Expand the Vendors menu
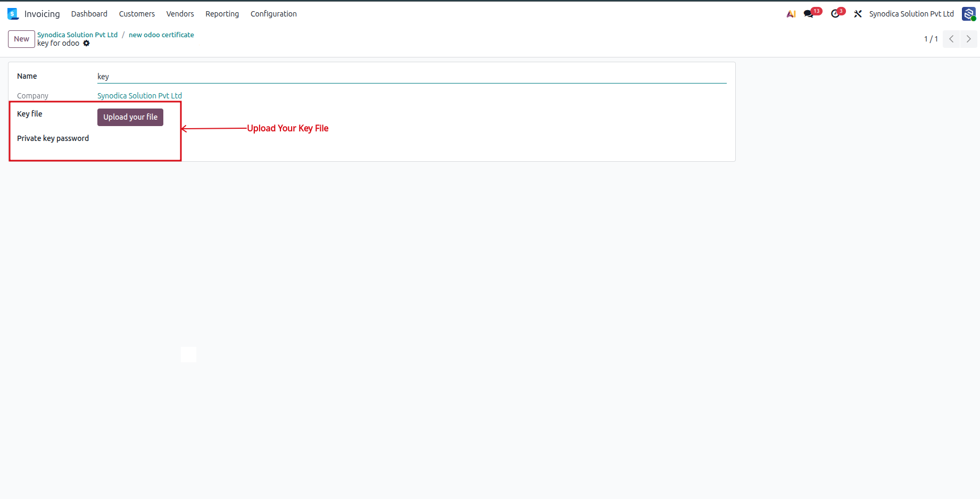980x499 pixels. pos(180,14)
